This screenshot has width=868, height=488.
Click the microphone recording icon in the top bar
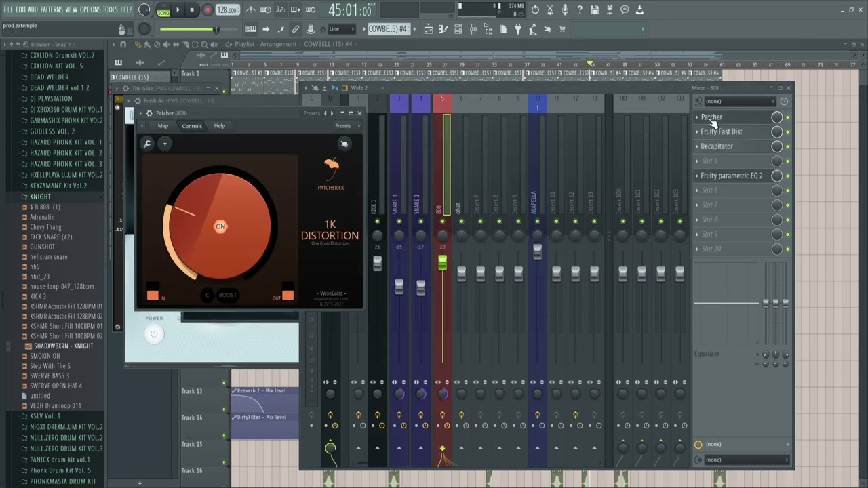[565, 9]
